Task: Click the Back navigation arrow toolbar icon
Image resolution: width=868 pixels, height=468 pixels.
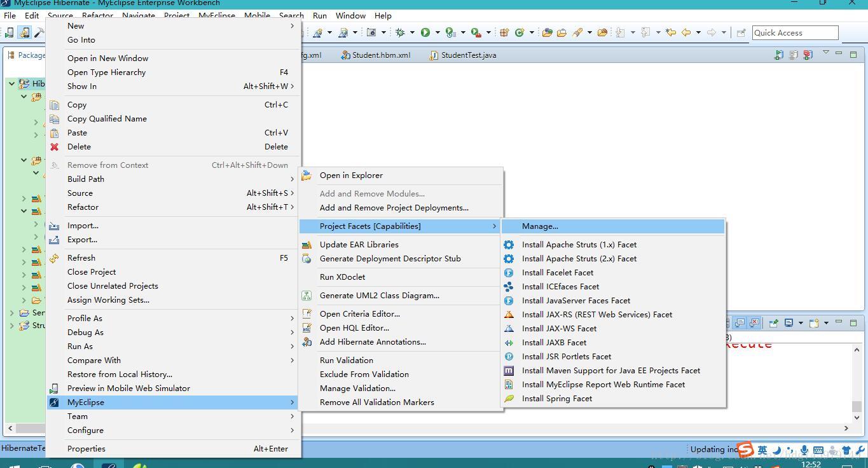Action: 685,32
